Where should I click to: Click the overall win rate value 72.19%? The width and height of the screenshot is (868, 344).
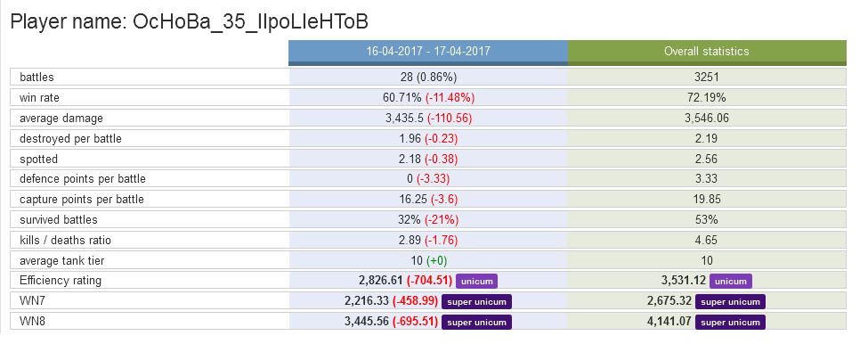[x=707, y=97]
